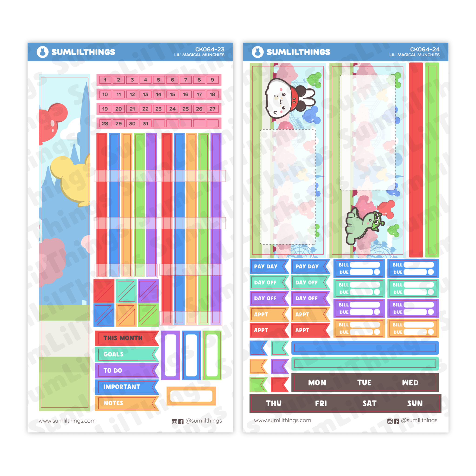Toggle the APPT label sticker
The height and width of the screenshot is (476, 476).
pyautogui.click(x=269, y=315)
